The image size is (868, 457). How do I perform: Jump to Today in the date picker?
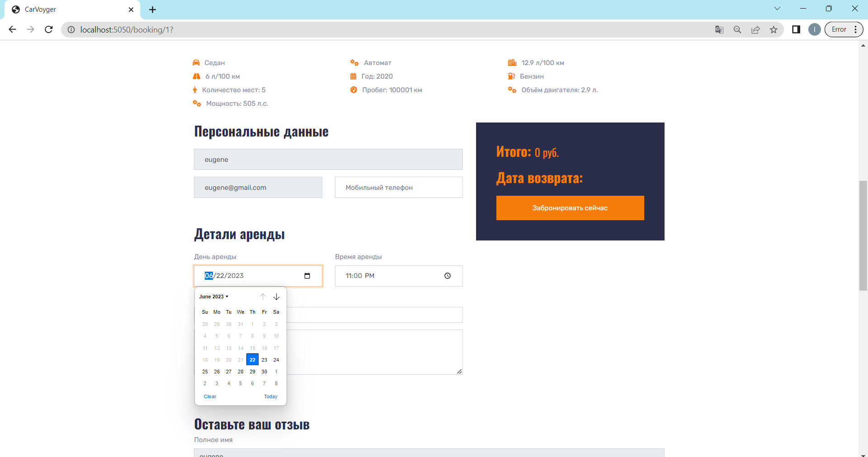click(271, 396)
